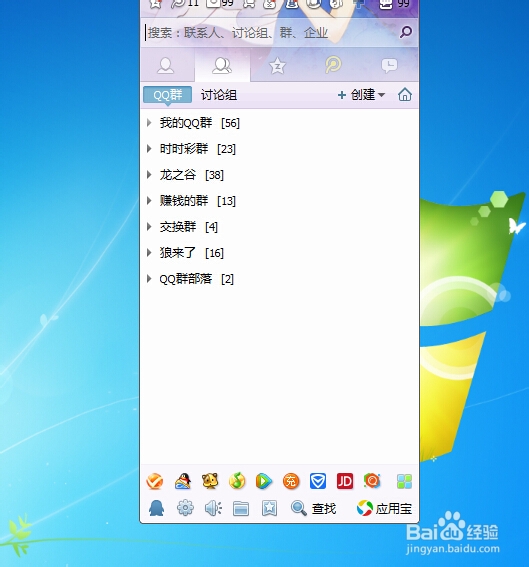Expand the 赚钱的群 [13] category arrow
Viewport: 529px width, 567px height.
pyautogui.click(x=149, y=201)
